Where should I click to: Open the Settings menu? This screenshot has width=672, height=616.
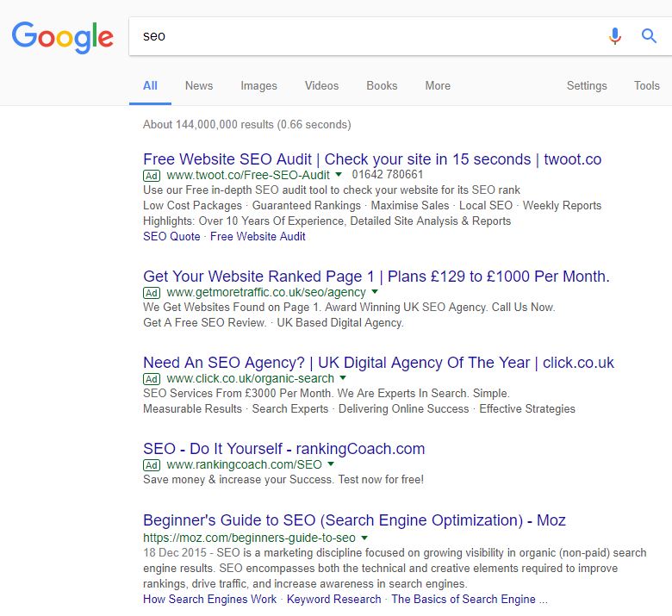(587, 86)
